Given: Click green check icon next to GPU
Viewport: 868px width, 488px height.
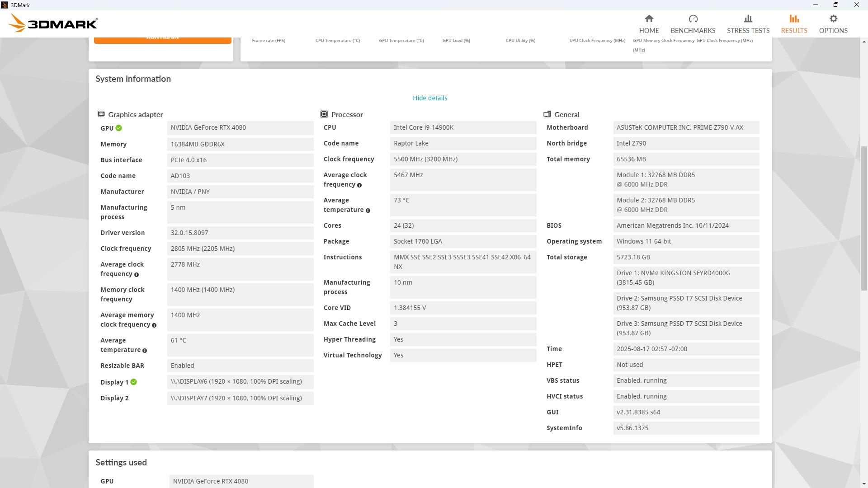Looking at the screenshot, I should click(x=118, y=128).
